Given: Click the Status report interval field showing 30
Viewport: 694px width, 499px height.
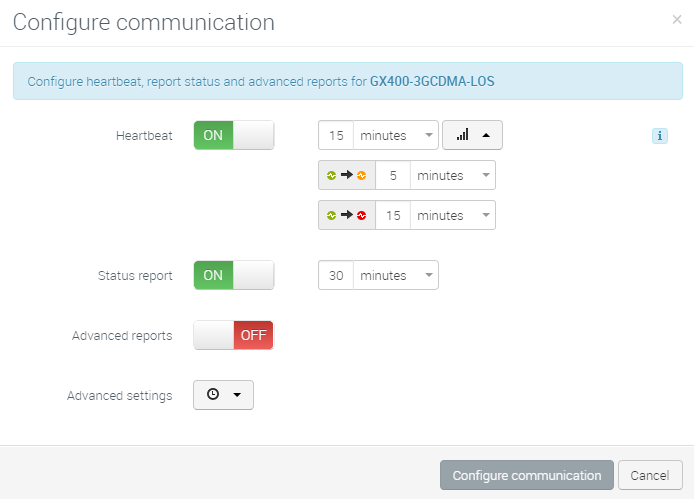Looking at the screenshot, I should click(x=336, y=275).
